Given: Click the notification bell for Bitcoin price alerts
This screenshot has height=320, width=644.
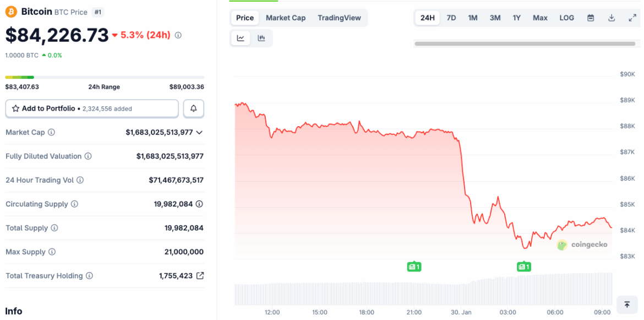Looking at the screenshot, I should point(193,109).
